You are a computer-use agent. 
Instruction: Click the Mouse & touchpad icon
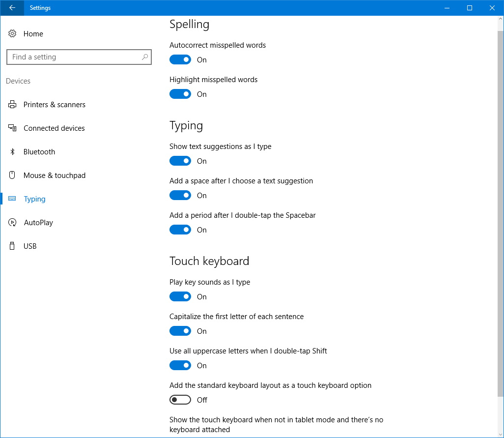12,175
